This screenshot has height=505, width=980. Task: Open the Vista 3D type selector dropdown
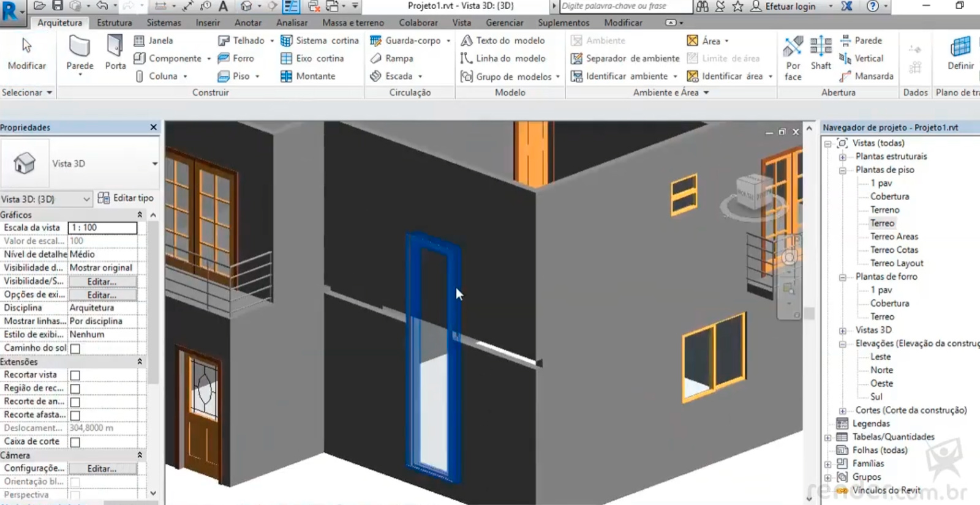(154, 163)
